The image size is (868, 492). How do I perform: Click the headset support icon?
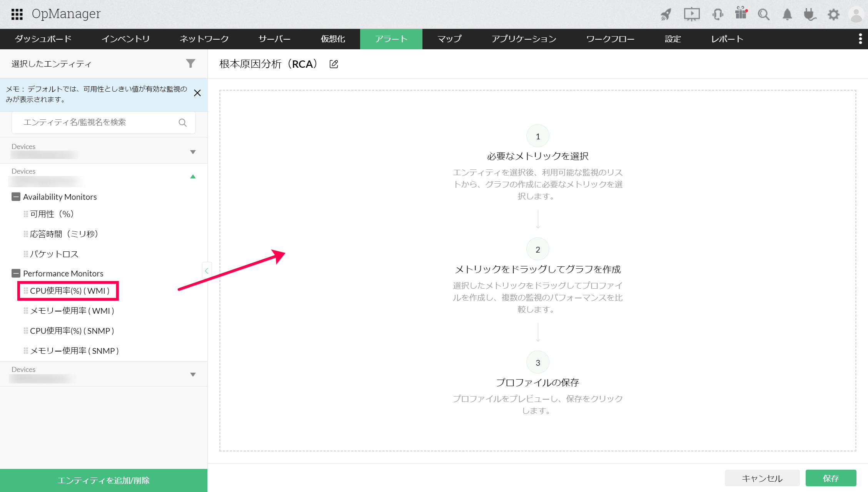(718, 15)
